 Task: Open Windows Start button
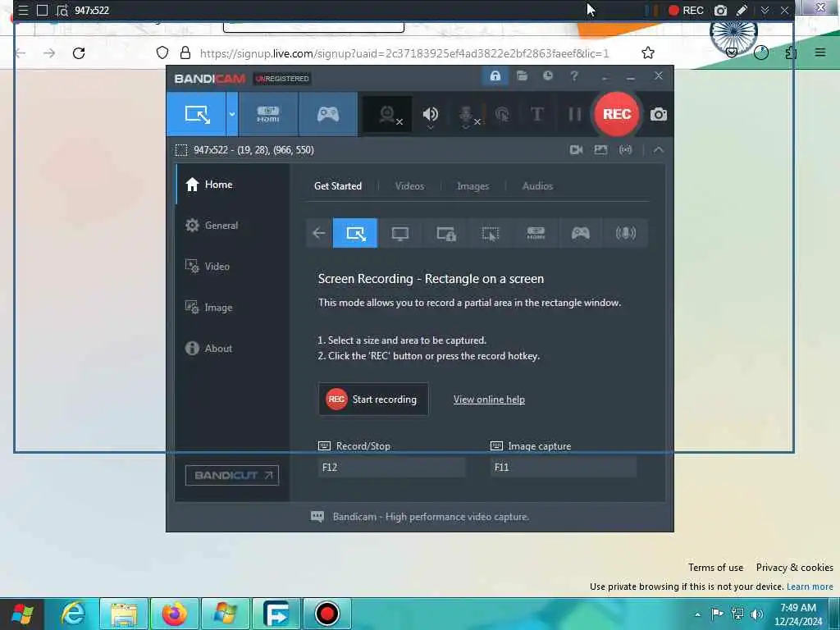click(x=22, y=614)
